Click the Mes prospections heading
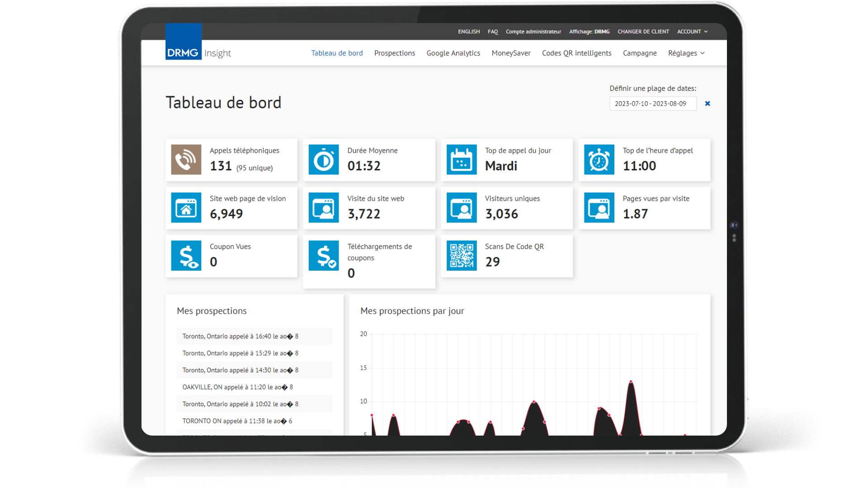 pyautogui.click(x=212, y=311)
